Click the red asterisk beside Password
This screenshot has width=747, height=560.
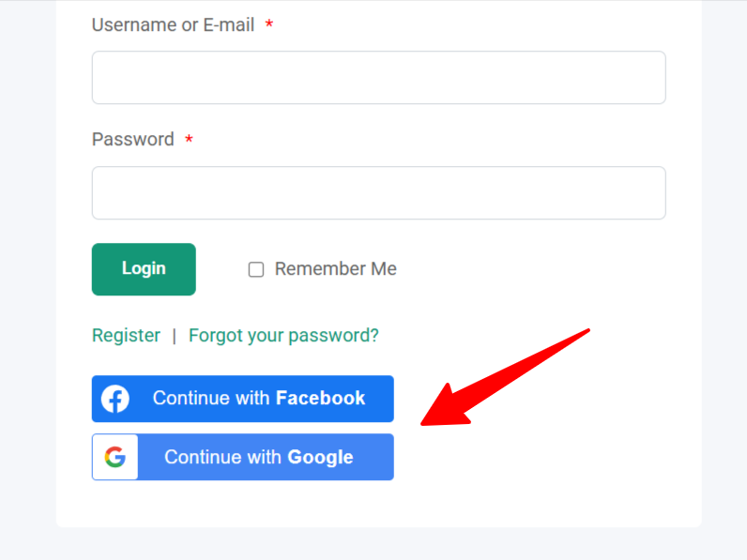(189, 140)
